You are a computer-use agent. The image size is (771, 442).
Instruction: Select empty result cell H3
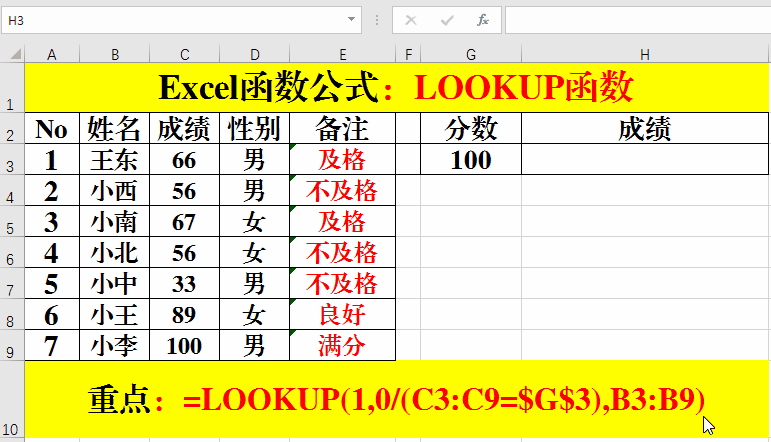tap(645, 159)
